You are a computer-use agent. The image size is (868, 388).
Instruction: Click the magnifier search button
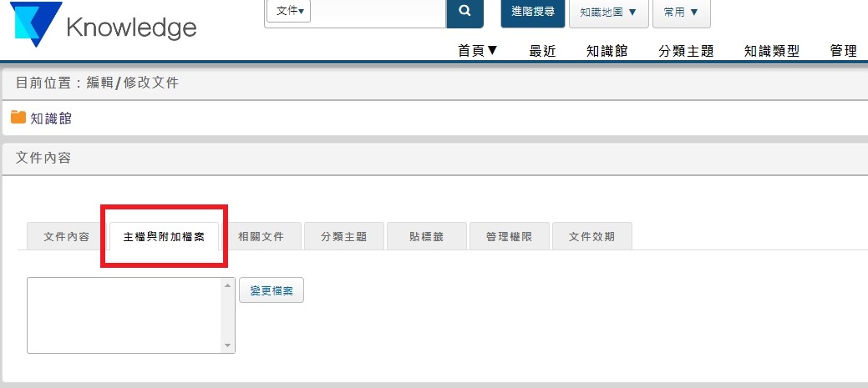point(465,13)
